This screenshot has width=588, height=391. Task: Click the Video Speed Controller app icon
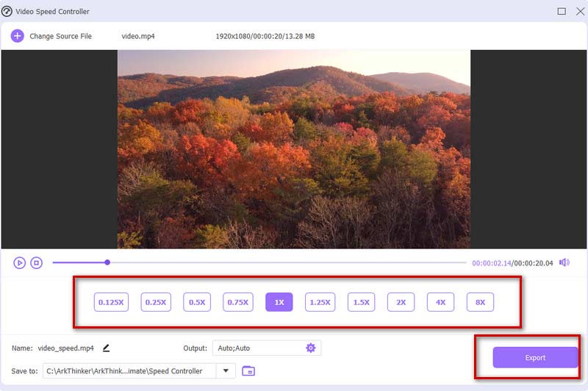[x=7, y=11]
